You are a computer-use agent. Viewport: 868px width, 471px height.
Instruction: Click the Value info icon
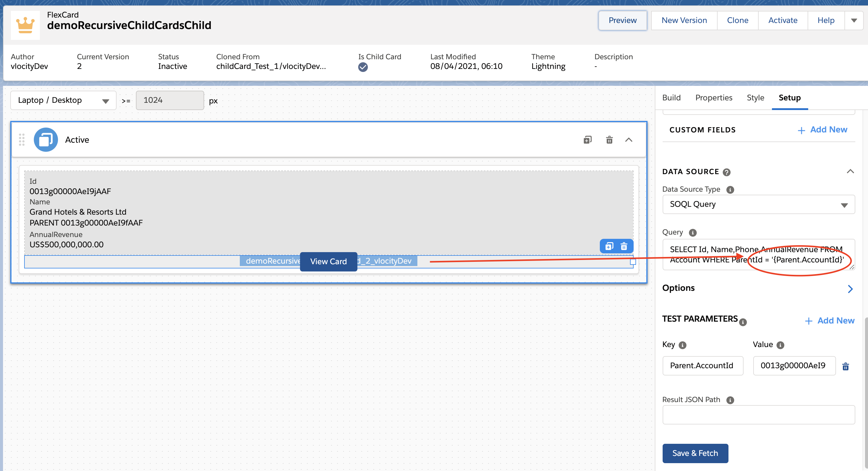780,345
